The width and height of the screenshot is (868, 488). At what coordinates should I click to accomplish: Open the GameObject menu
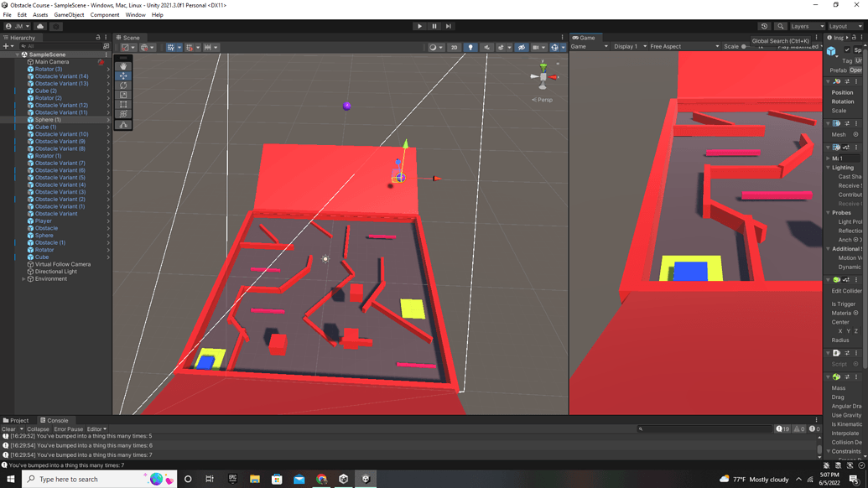click(x=68, y=14)
